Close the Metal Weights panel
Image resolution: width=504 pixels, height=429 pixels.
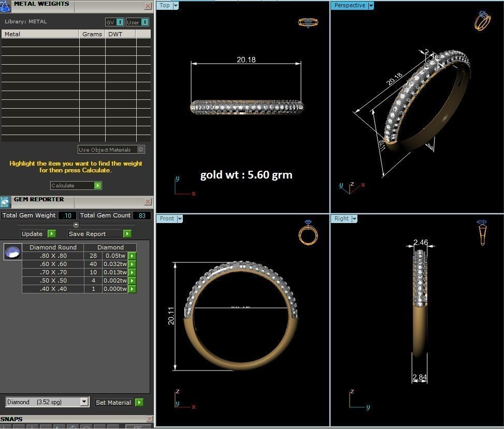148,6
